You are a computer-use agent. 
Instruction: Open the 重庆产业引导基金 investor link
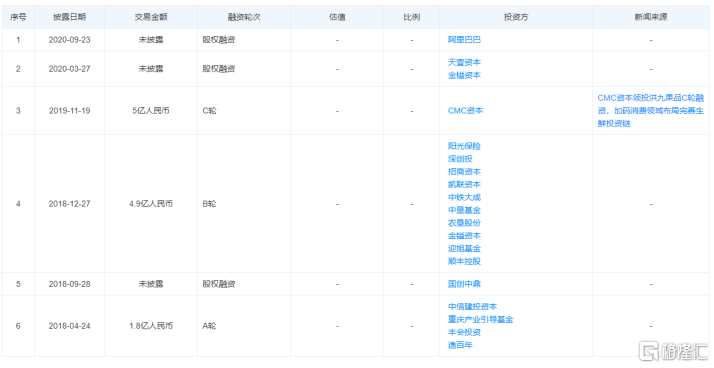tap(480, 319)
